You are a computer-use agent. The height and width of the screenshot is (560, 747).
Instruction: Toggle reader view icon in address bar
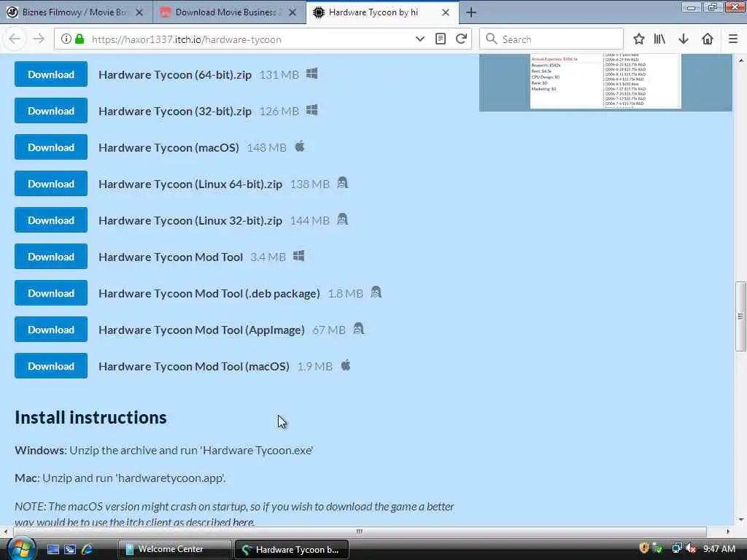tap(441, 39)
